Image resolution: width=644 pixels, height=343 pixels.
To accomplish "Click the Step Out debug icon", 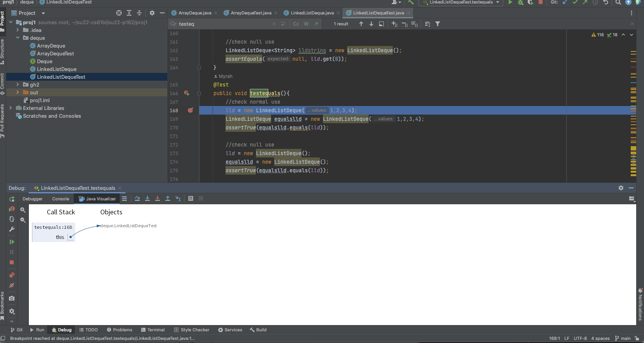I will pyautogui.click(x=168, y=199).
